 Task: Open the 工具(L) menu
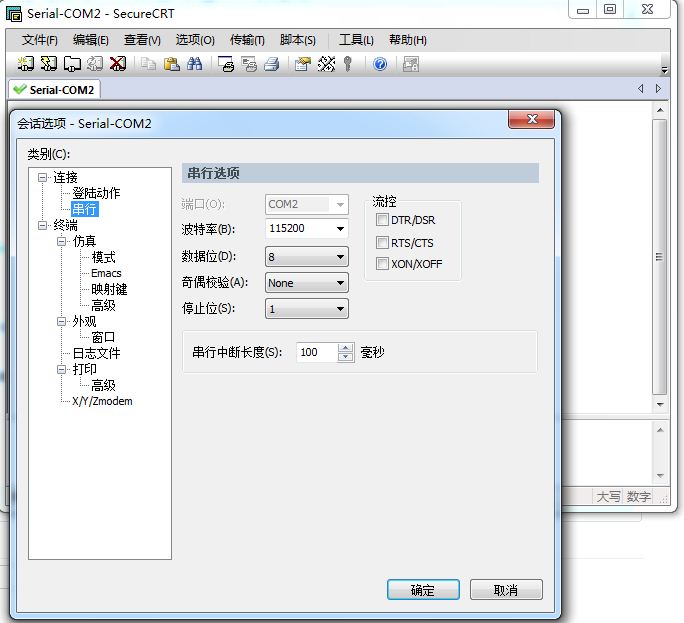click(x=356, y=40)
